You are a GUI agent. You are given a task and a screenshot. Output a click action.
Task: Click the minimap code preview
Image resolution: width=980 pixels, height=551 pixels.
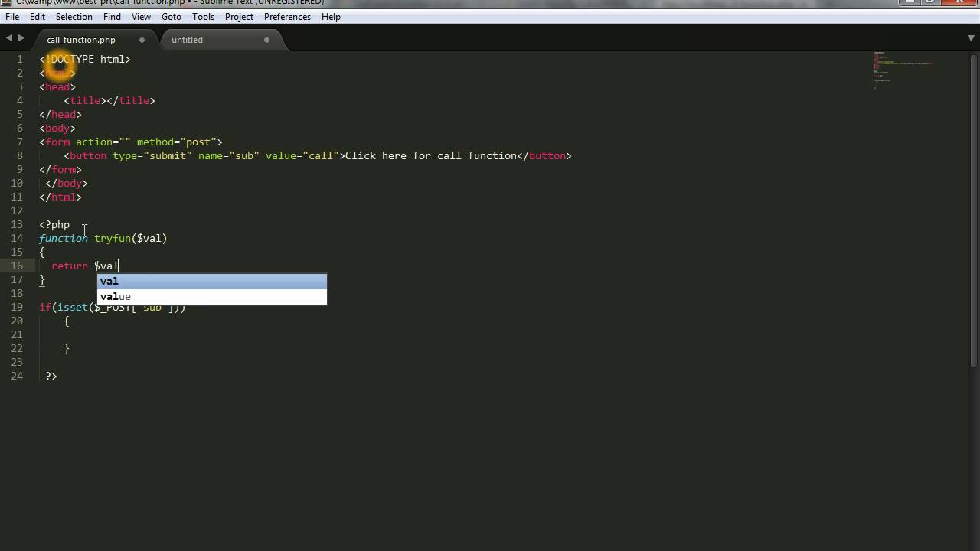click(903, 70)
